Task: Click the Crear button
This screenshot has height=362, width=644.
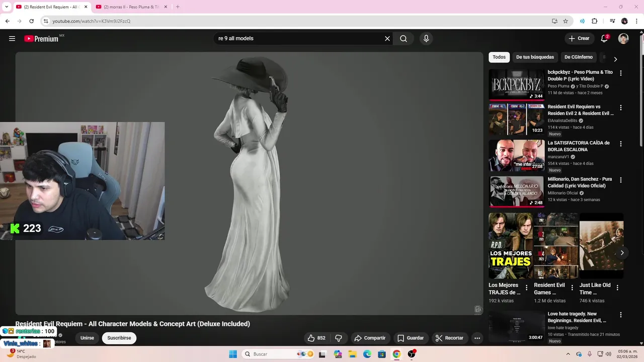Action: click(x=579, y=39)
